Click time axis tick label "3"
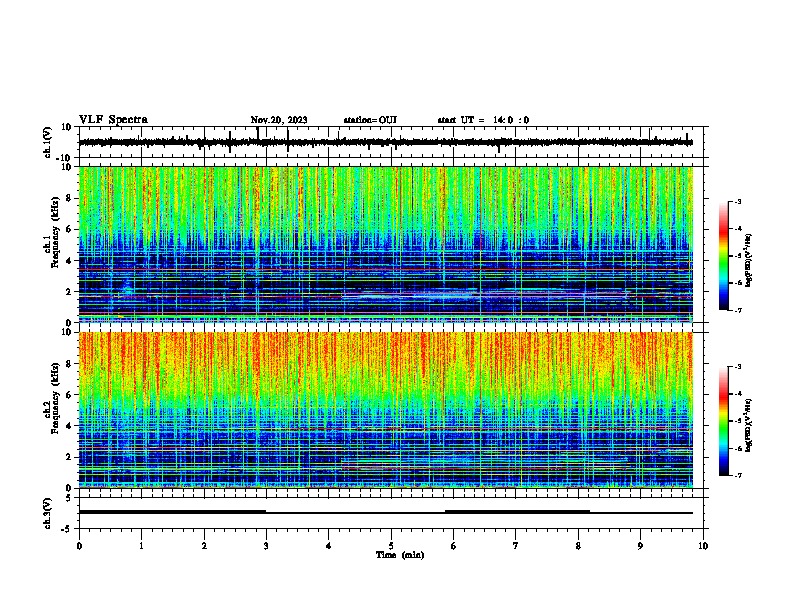This screenshot has width=792, height=612. [x=266, y=546]
